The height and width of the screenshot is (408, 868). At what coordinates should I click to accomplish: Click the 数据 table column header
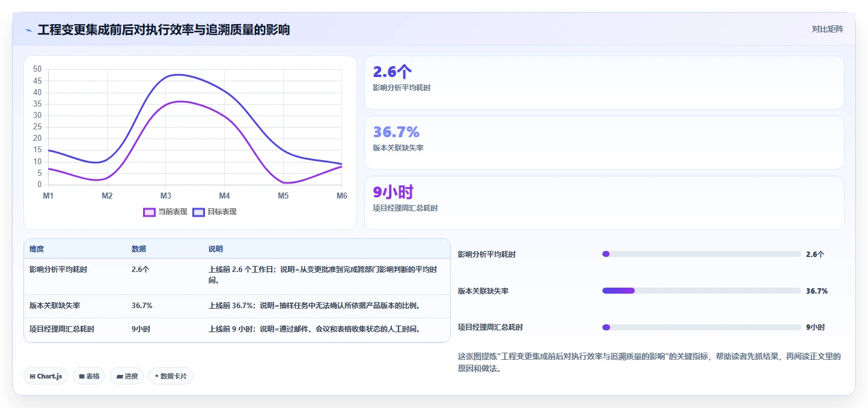click(139, 249)
